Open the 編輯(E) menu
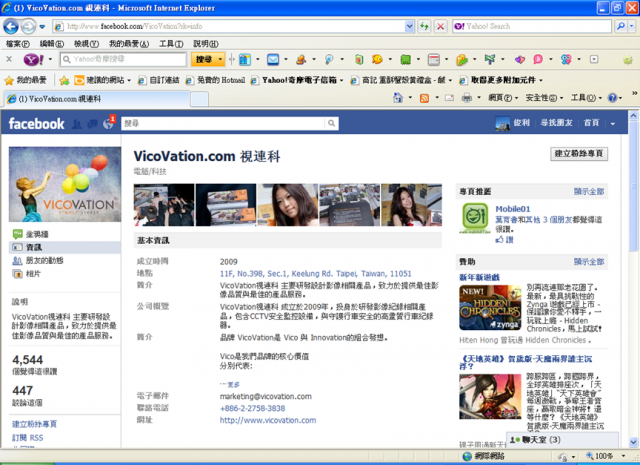The width and height of the screenshot is (640, 465). pos(51,44)
